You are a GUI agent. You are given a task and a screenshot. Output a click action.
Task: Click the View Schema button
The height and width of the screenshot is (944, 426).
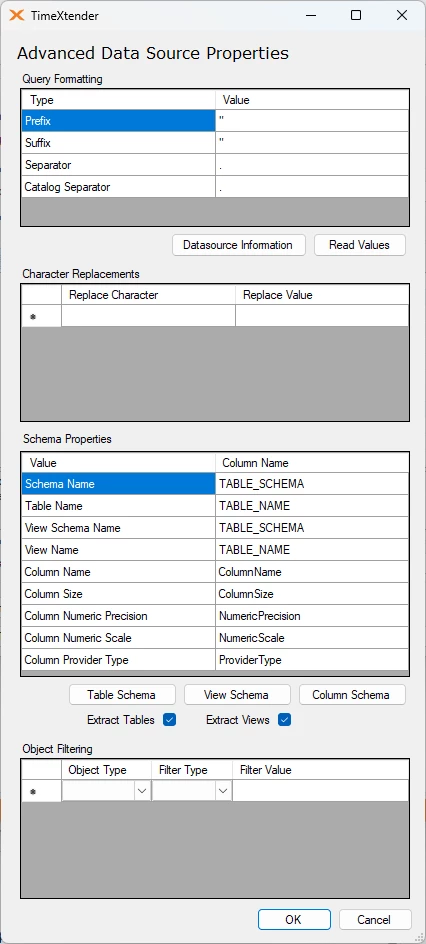(237, 695)
